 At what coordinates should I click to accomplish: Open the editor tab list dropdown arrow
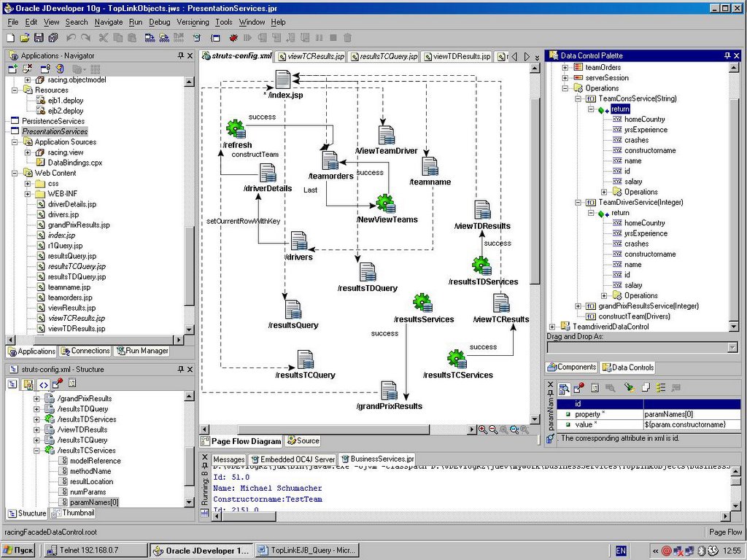[538, 57]
